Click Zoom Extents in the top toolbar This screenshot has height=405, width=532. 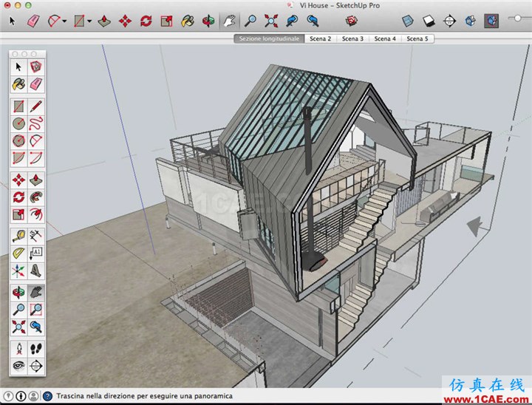pos(271,21)
